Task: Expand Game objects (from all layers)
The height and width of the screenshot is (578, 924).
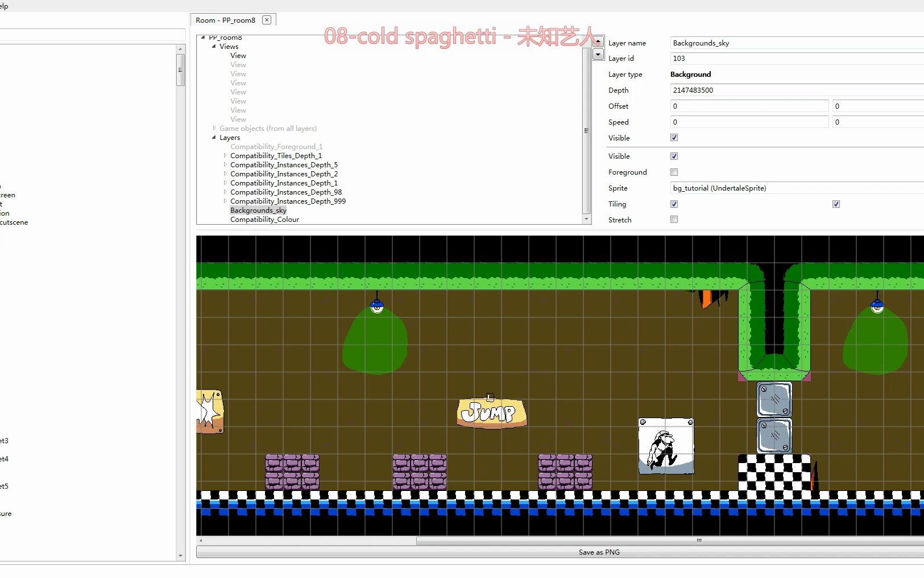Action: 214,129
